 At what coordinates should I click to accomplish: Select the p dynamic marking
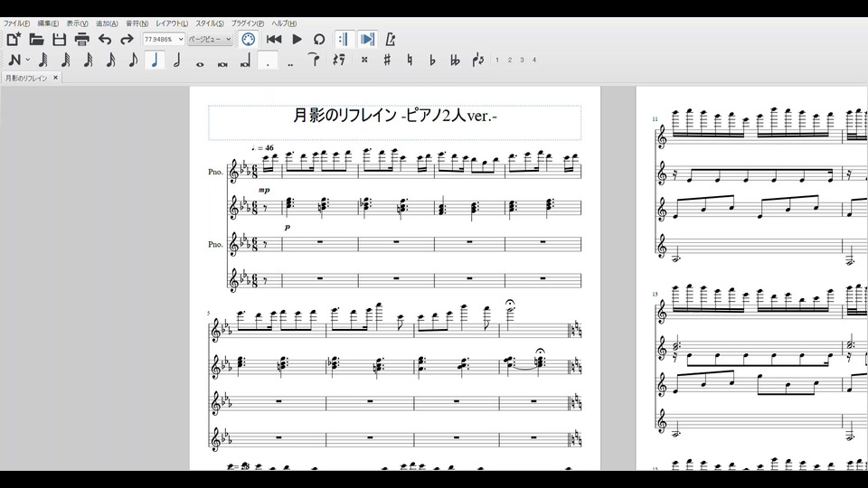point(288,227)
